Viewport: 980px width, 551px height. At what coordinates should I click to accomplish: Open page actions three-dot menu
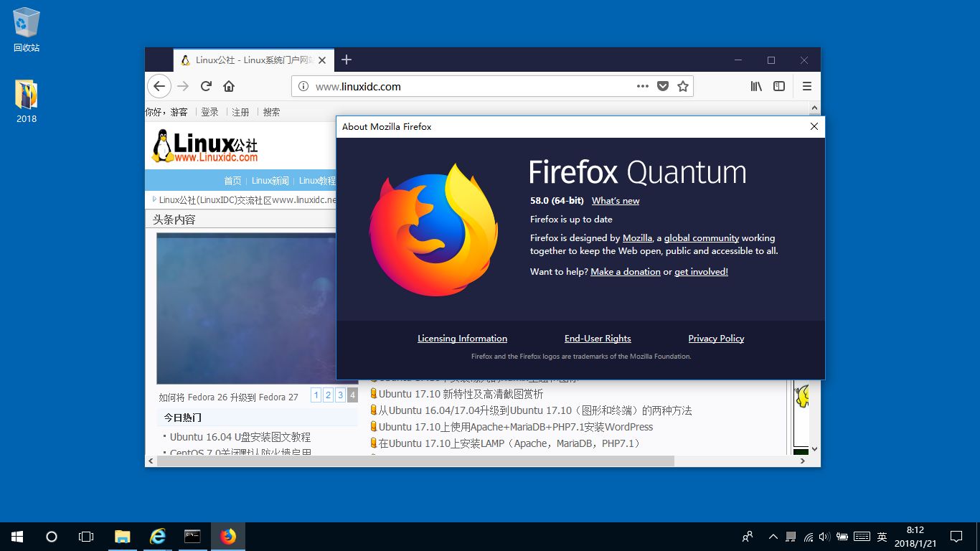point(643,86)
